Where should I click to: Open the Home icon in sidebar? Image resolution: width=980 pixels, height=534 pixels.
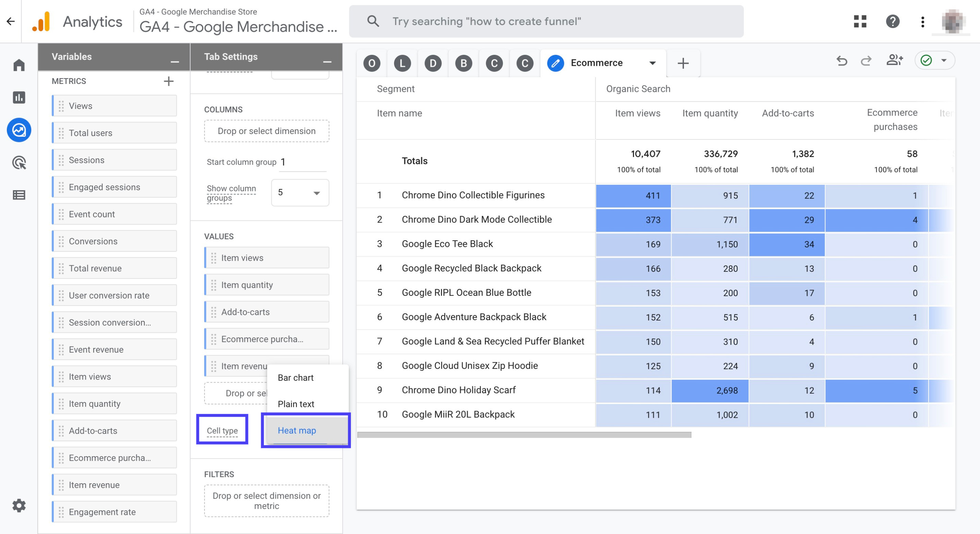pos(19,65)
